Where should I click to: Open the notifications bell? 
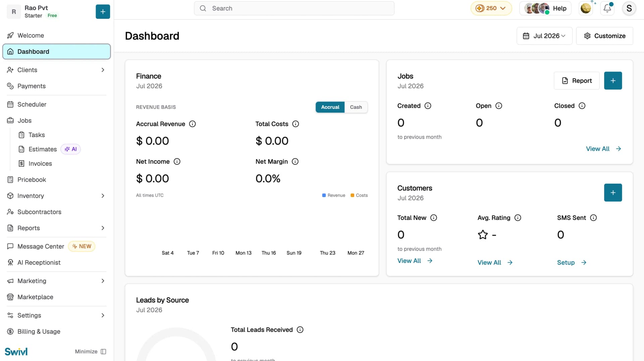click(x=607, y=8)
